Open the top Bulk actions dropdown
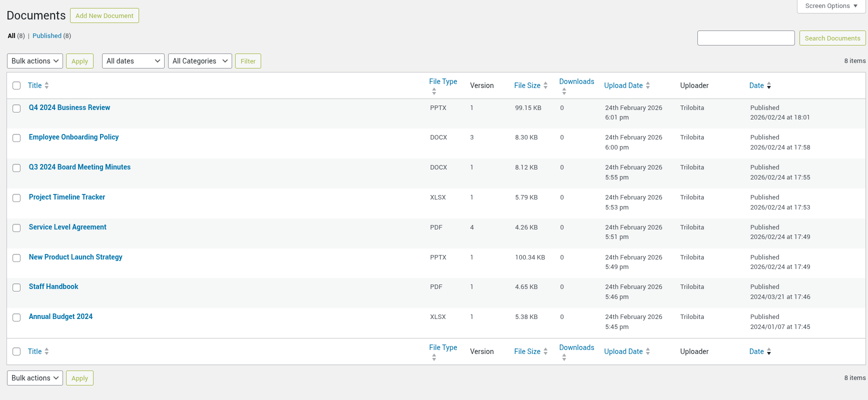 (35, 61)
